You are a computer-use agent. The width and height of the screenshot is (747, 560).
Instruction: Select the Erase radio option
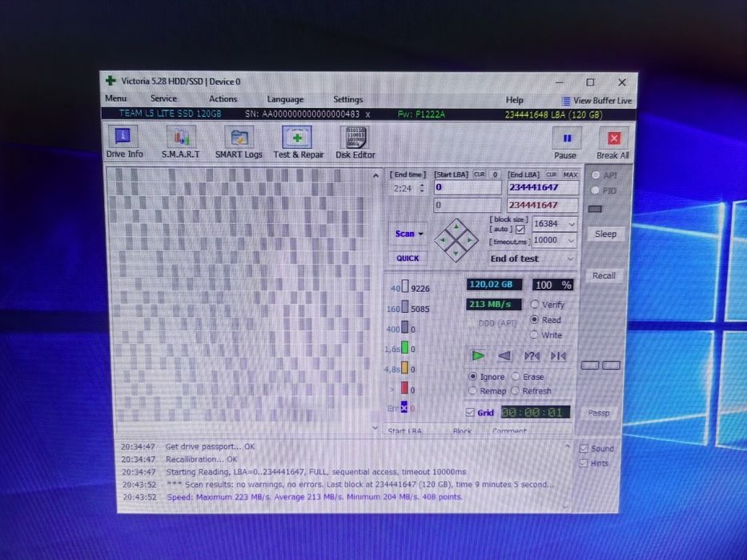tap(516, 376)
